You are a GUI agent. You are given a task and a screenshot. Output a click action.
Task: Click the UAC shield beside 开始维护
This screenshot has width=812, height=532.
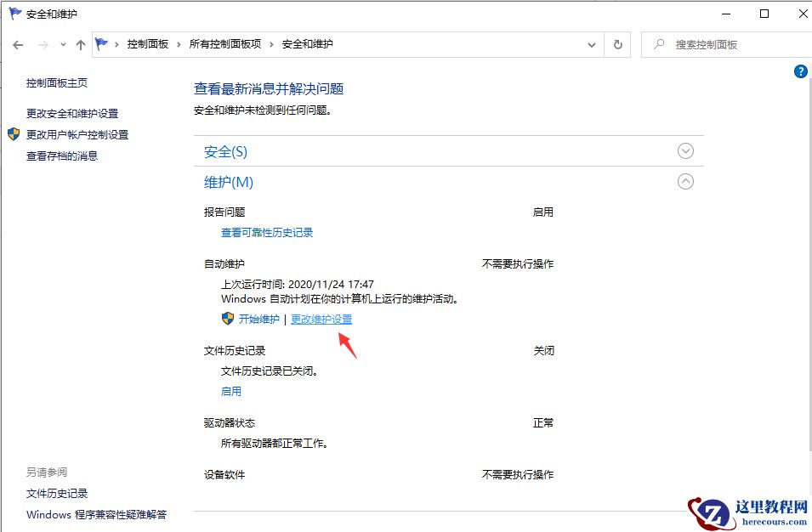pyautogui.click(x=227, y=318)
